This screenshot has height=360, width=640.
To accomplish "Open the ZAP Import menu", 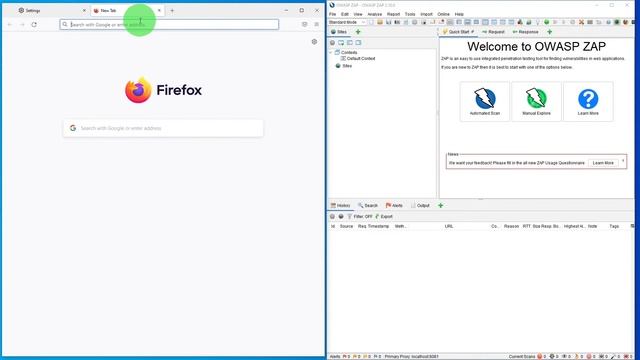I will click(x=426, y=14).
